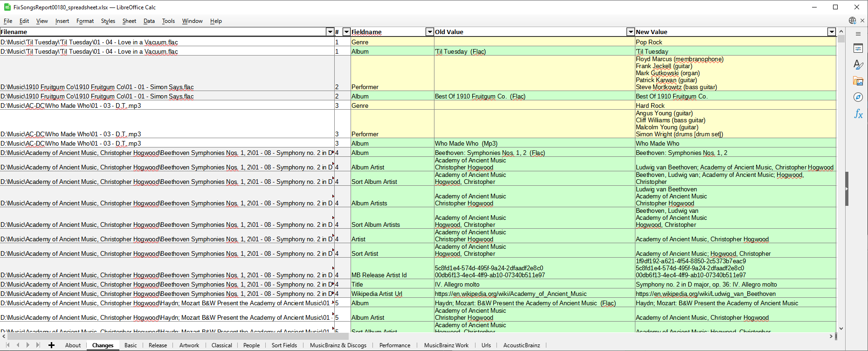Viewport: 868px width, 351px height.
Task: Select the 'Pop Rock' new value cell
Action: coord(736,42)
